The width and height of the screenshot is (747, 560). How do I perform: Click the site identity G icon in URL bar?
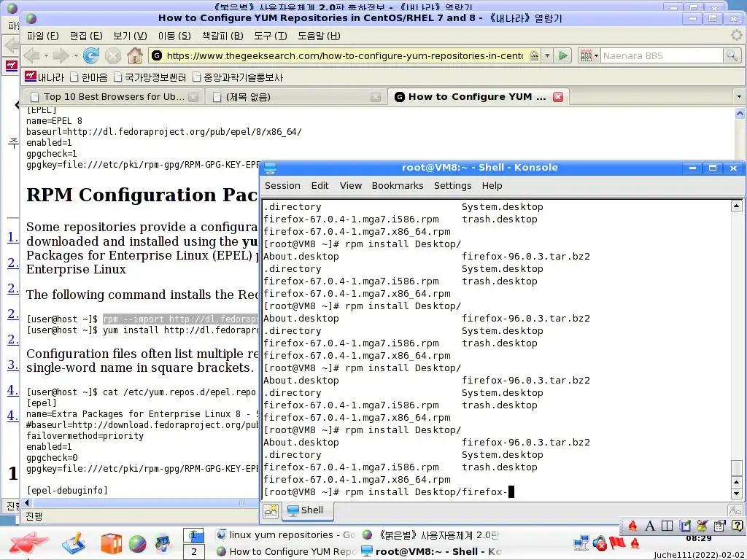click(x=156, y=55)
